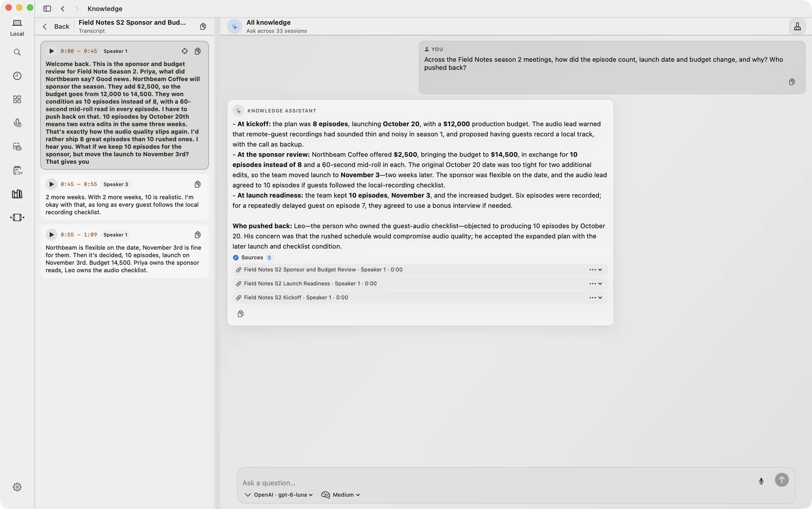This screenshot has width=812, height=509.
Task: Navigate forward using title bar chevron
Action: [x=77, y=9]
